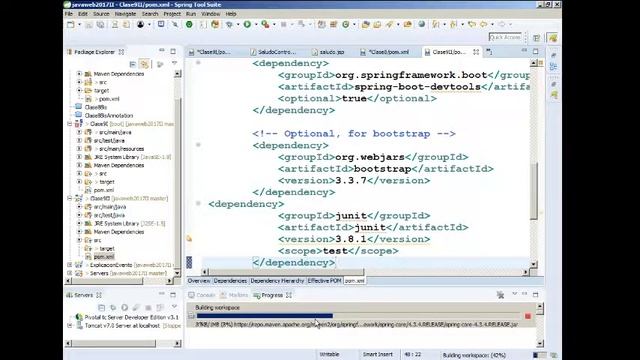Switch to Console view tab
Viewport: 640px width, 360px height.
[202, 295]
